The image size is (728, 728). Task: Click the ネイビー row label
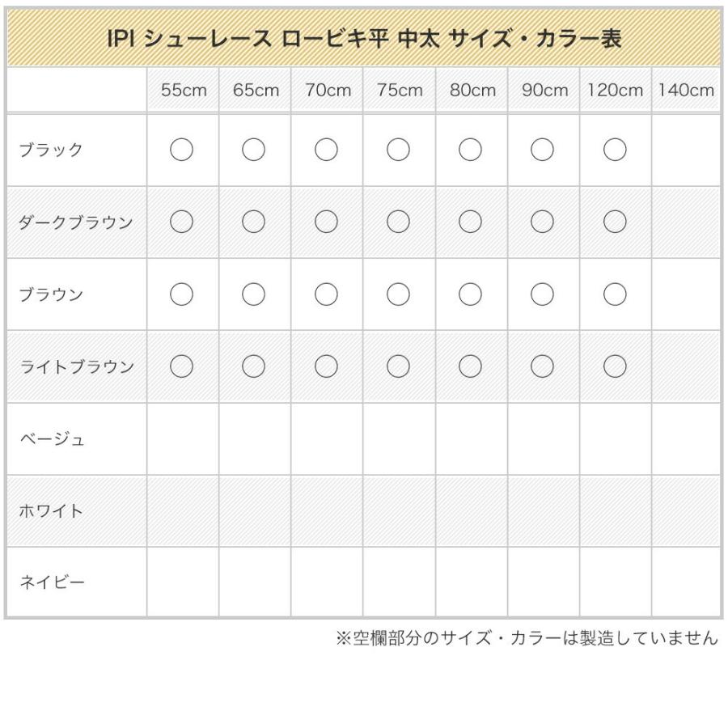[52, 582]
